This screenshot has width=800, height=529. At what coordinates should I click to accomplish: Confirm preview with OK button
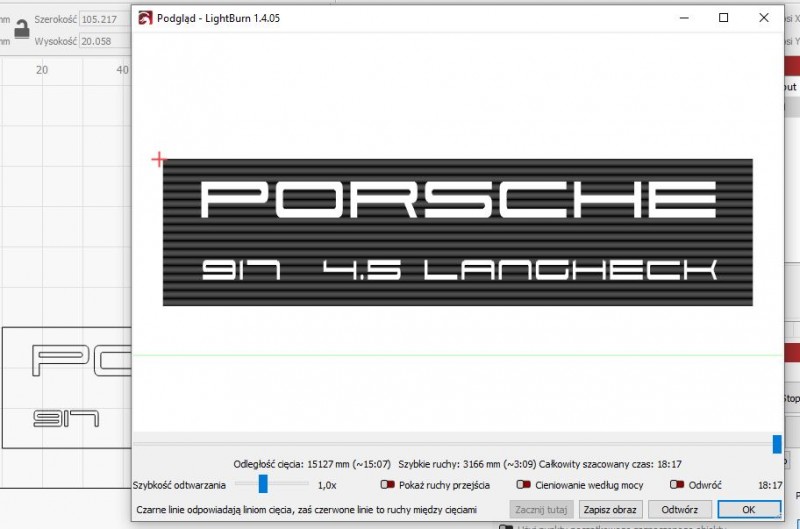[748, 509]
